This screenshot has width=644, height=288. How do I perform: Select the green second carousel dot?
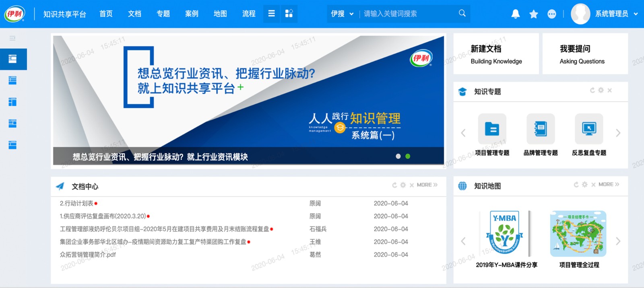(408, 156)
